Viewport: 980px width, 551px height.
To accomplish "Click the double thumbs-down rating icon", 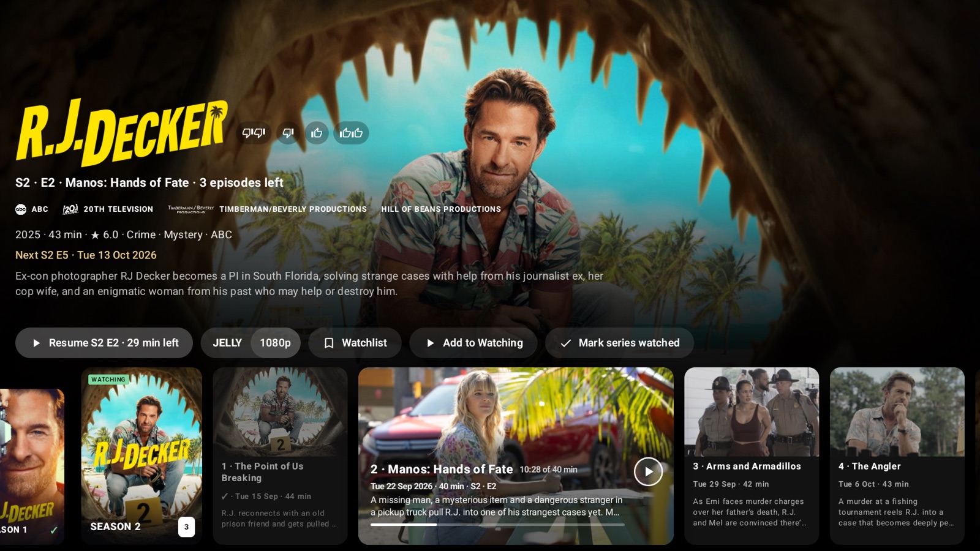I will point(254,133).
